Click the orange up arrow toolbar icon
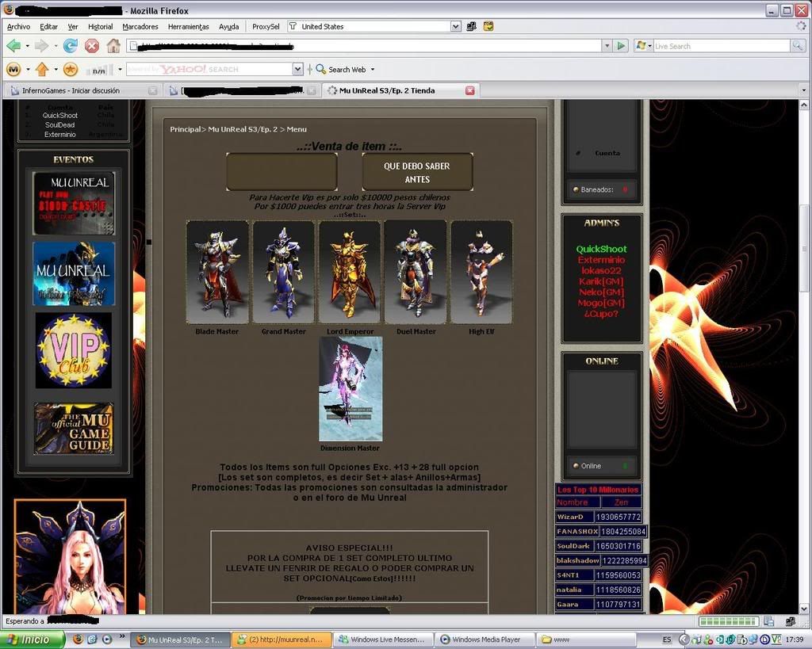 (42, 69)
